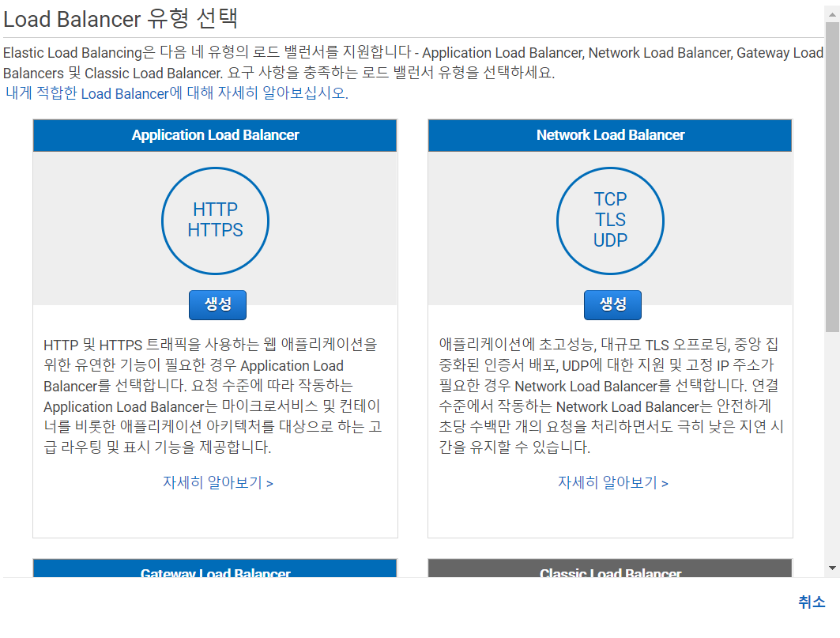Screen dimensions: 840x638
Task: Click 생성 button under Network Load Balancer
Action: point(612,304)
